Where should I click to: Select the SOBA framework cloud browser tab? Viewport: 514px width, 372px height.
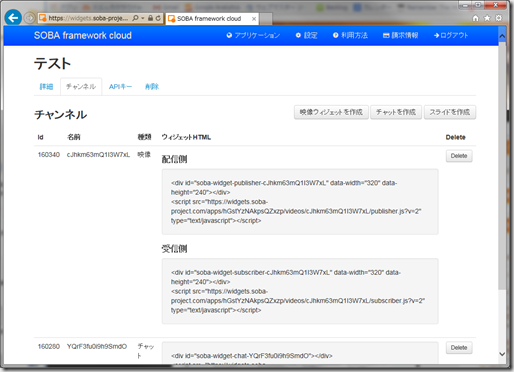(x=212, y=19)
